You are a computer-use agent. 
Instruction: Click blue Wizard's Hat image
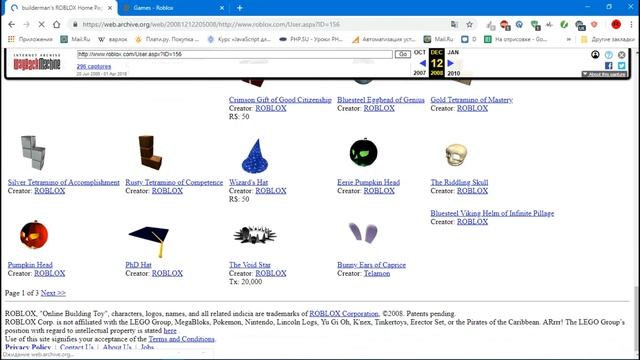pyautogui.click(x=255, y=156)
